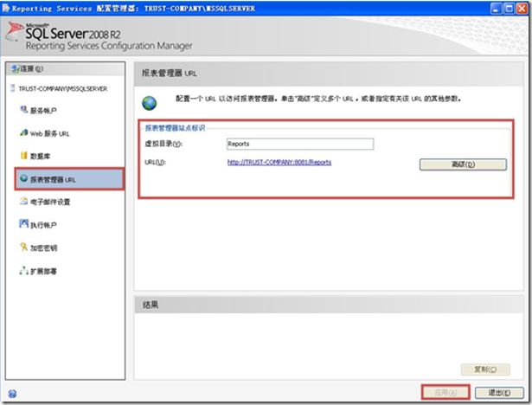
Task: Click the 扩展部署 scale-out deployment icon
Action: click(23, 271)
